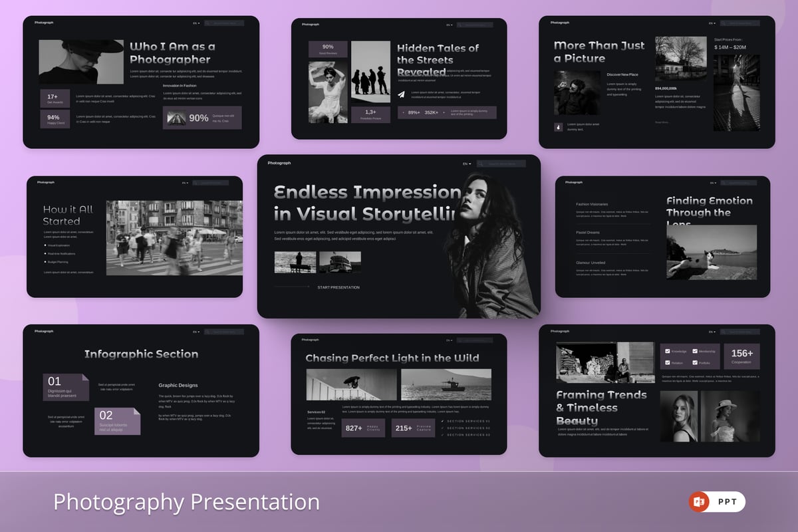Image resolution: width=798 pixels, height=532 pixels.
Task: Open EN language selector on Framing Trends slide
Action: tap(712, 331)
